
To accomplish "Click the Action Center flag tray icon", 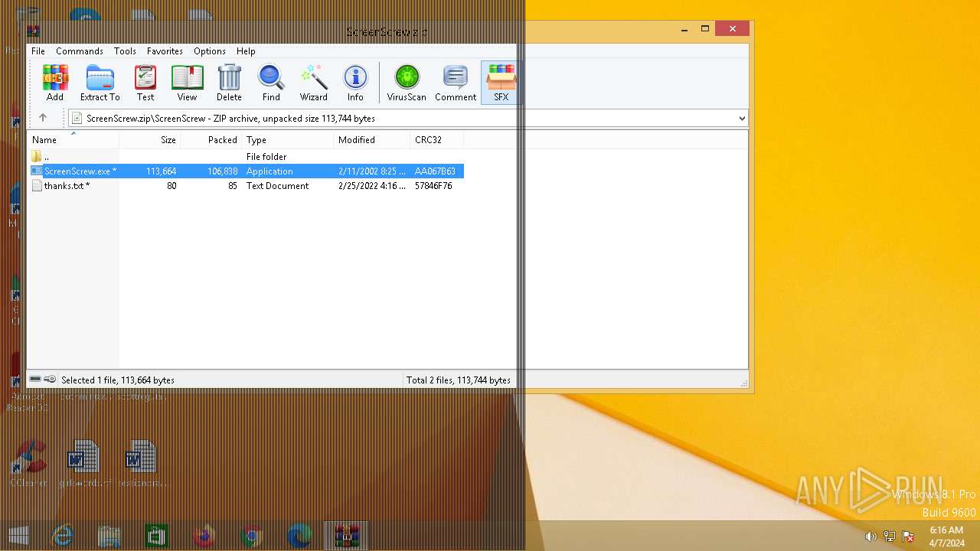I will click(908, 536).
